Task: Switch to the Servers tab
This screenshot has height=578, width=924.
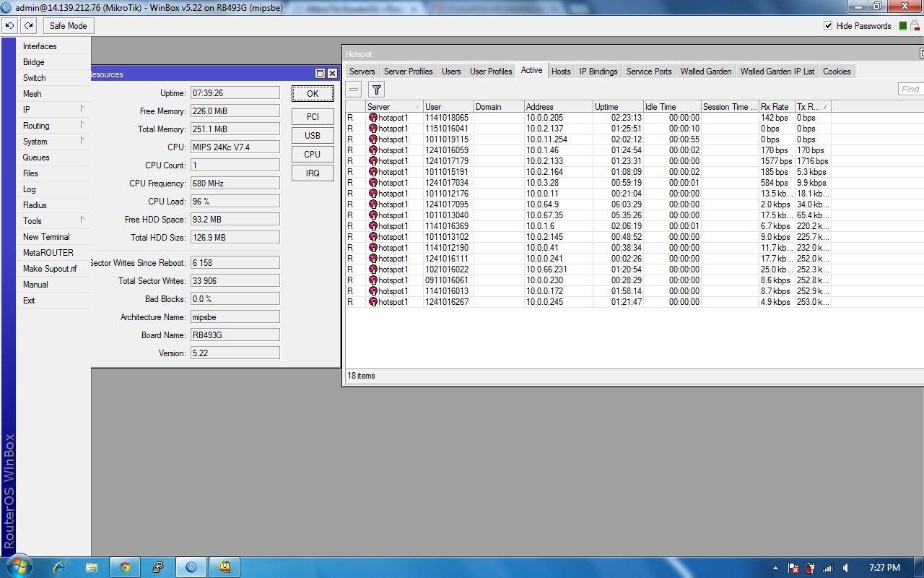Action: pyautogui.click(x=362, y=72)
